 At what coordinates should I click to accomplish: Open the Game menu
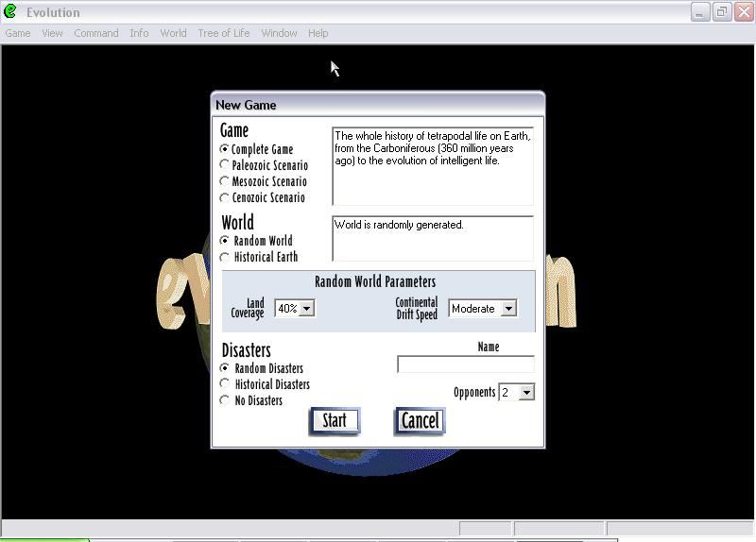click(18, 33)
